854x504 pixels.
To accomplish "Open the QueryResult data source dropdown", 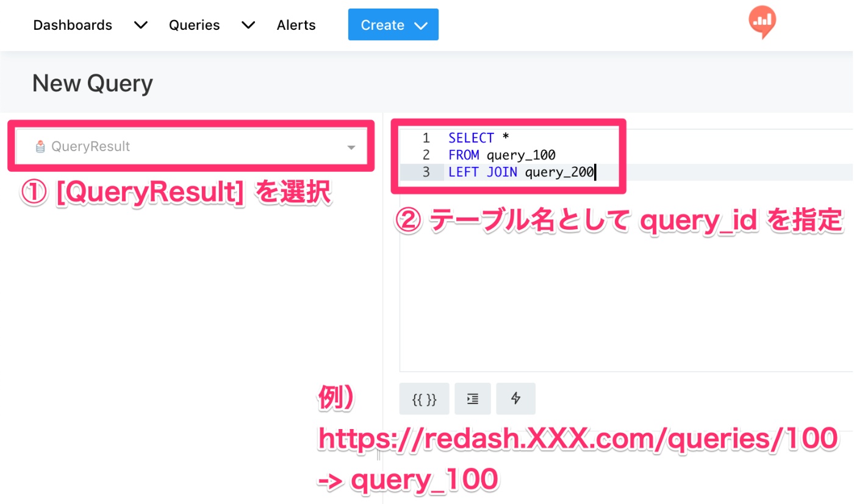I will coord(192,146).
